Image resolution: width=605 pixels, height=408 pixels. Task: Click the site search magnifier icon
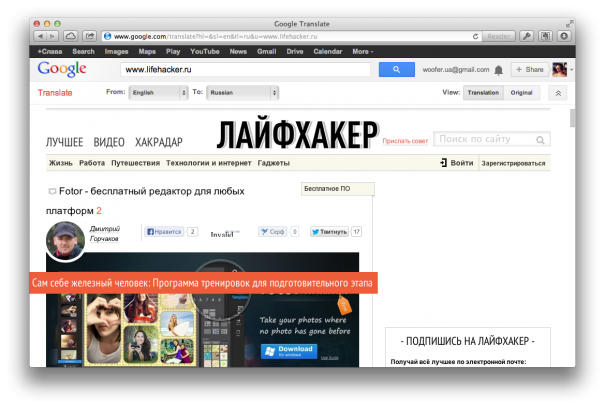click(x=540, y=140)
